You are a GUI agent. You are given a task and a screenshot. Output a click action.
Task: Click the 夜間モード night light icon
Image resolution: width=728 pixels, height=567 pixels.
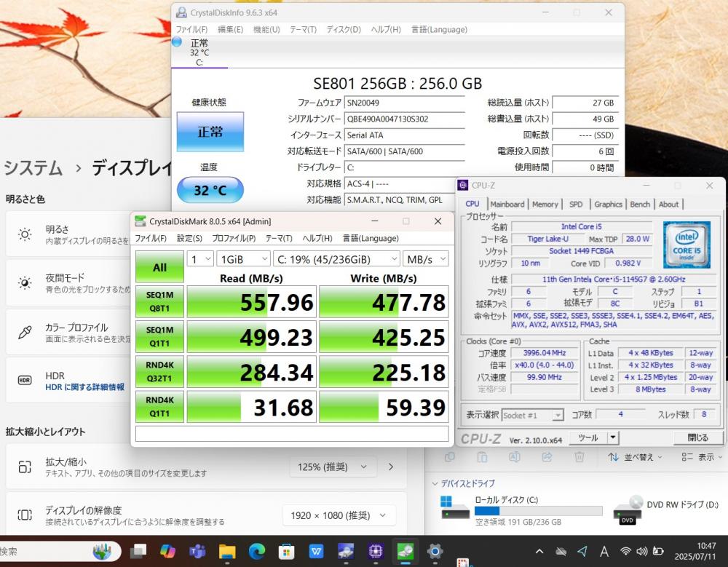point(25,283)
